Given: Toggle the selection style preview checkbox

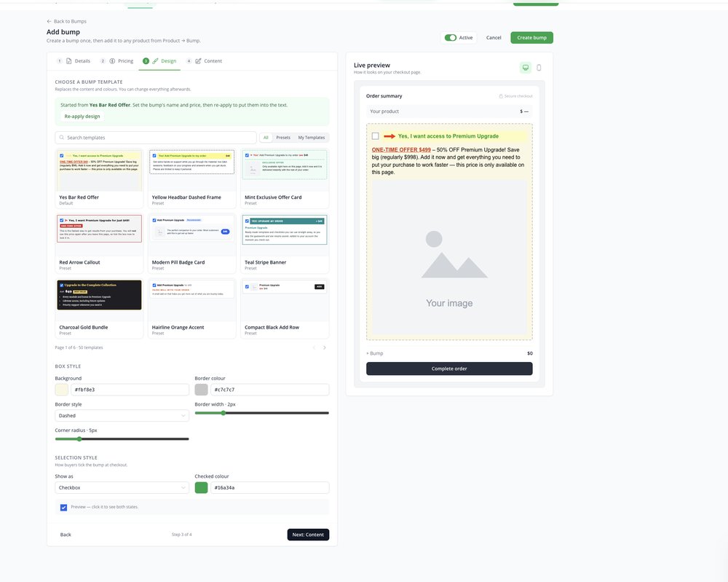Looking at the screenshot, I should pyautogui.click(x=63, y=507).
